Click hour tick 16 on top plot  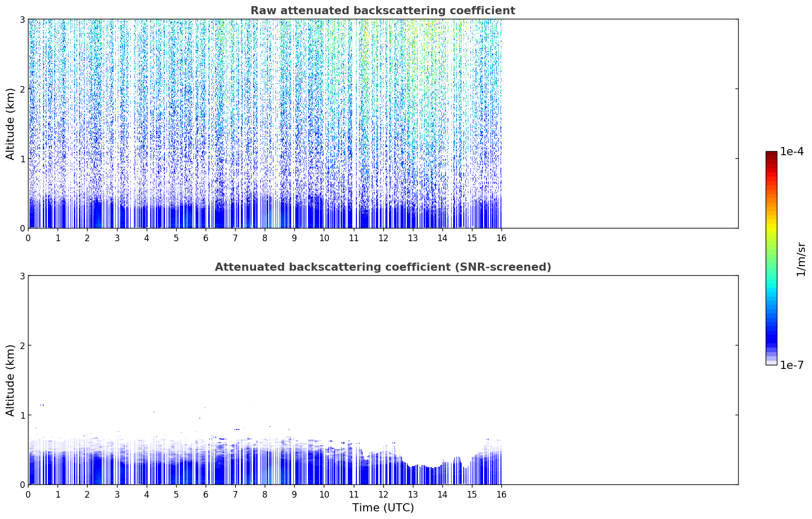coord(501,238)
